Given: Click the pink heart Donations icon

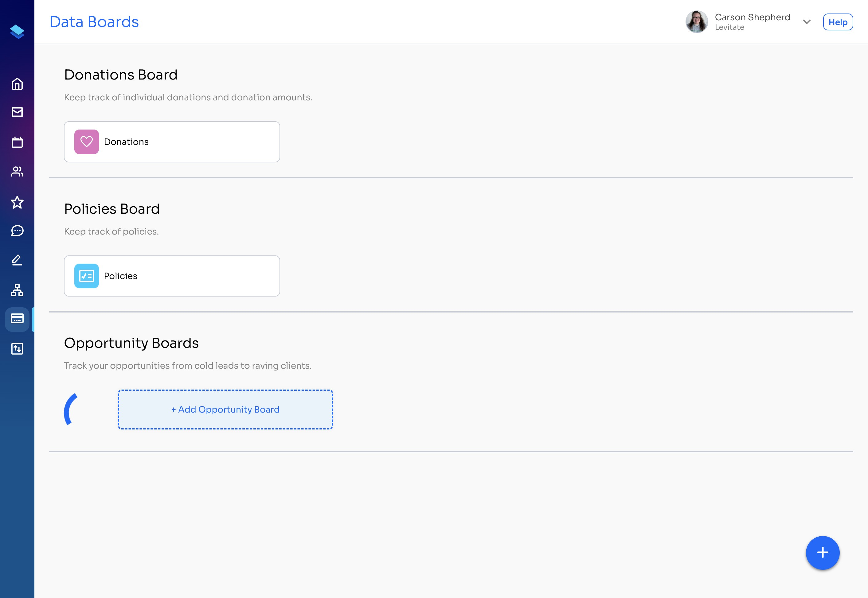Looking at the screenshot, I should 87,142.
